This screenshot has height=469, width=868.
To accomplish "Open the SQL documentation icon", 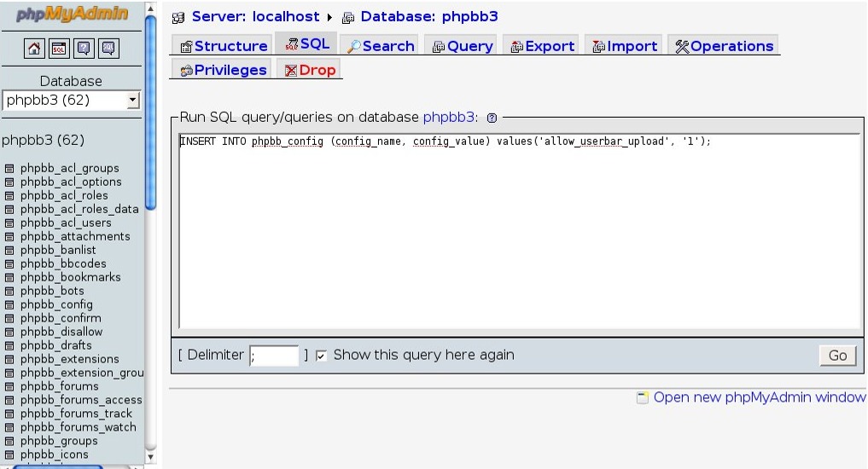I will (x=108, y=49).
